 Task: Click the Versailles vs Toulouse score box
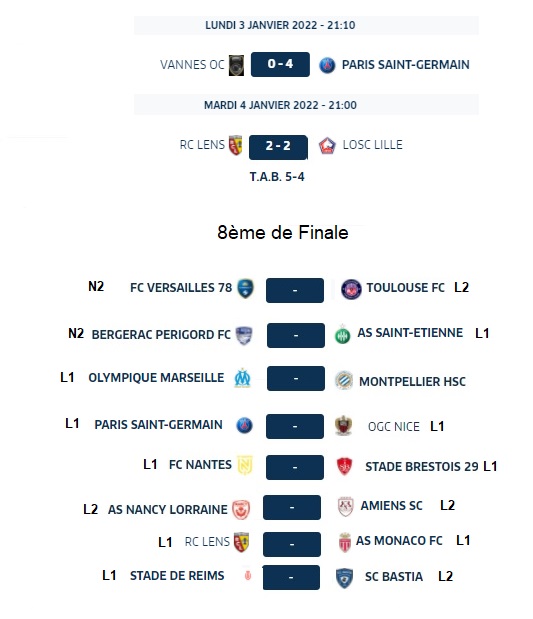tap(295, 291)
